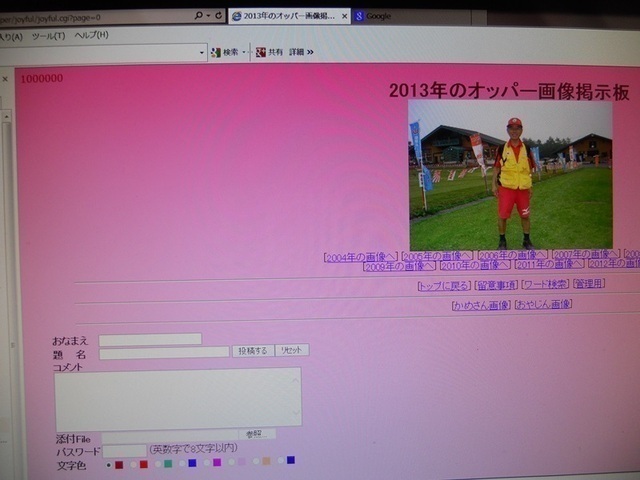Expand the Google toolbar search box dropdown

(x=202, y=53)
